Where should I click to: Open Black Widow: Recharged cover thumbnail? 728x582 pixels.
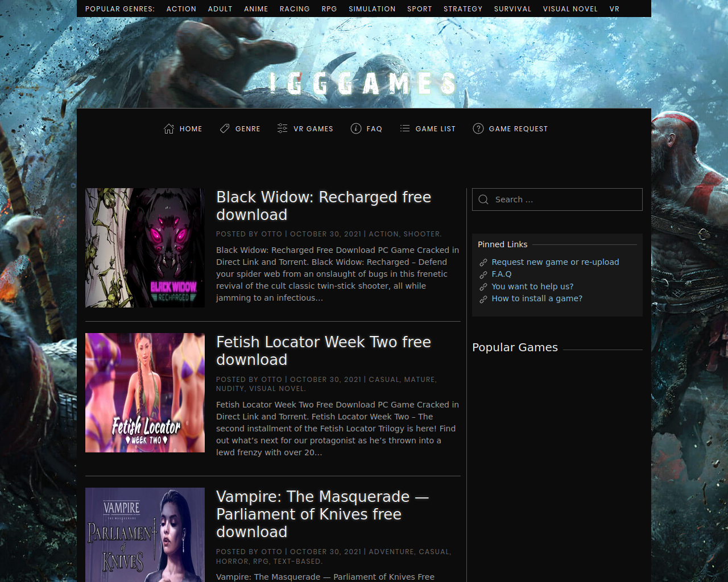click(x=145, y=248)
